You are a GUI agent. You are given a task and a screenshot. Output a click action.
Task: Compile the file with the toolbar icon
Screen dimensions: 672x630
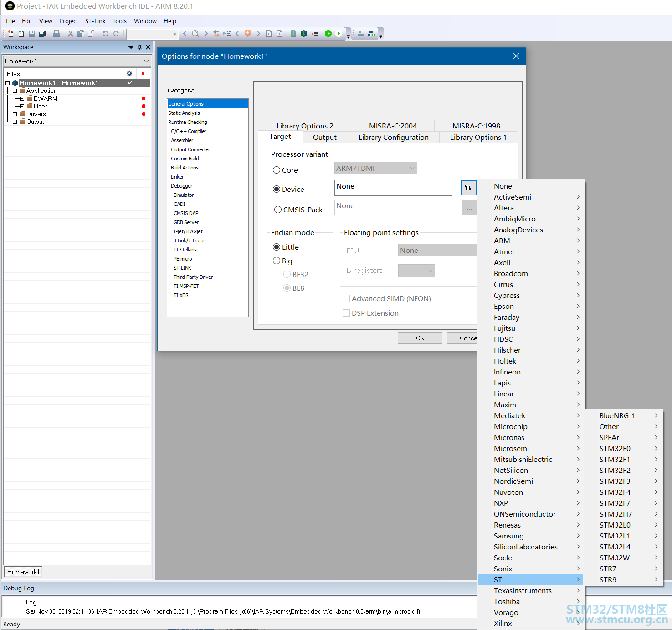[x=293, y=34]
